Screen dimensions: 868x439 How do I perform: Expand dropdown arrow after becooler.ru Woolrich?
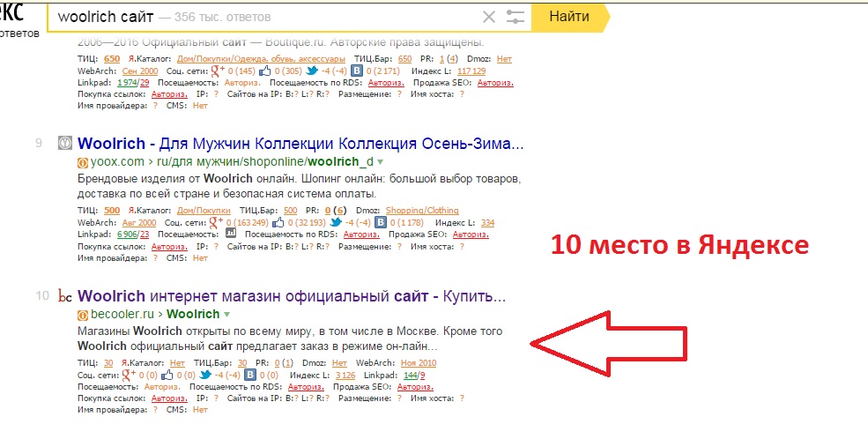tap(226, 315)
